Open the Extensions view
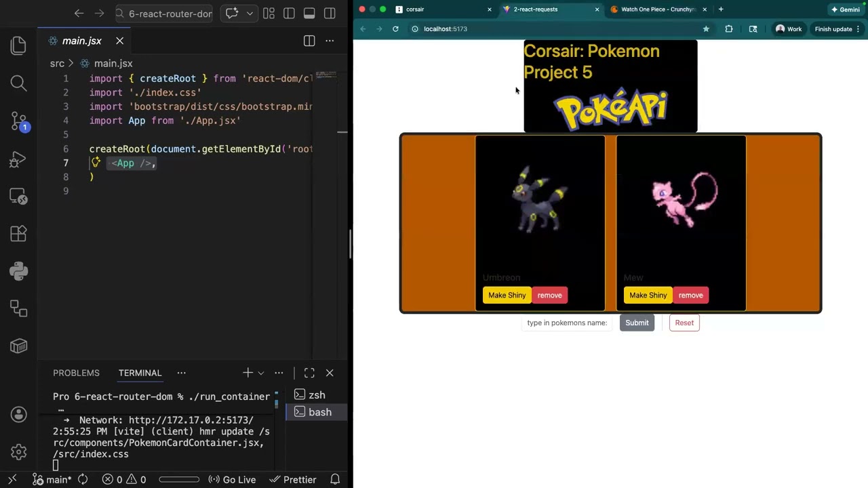This screenshot has height=488, width=868. [18, 234]
